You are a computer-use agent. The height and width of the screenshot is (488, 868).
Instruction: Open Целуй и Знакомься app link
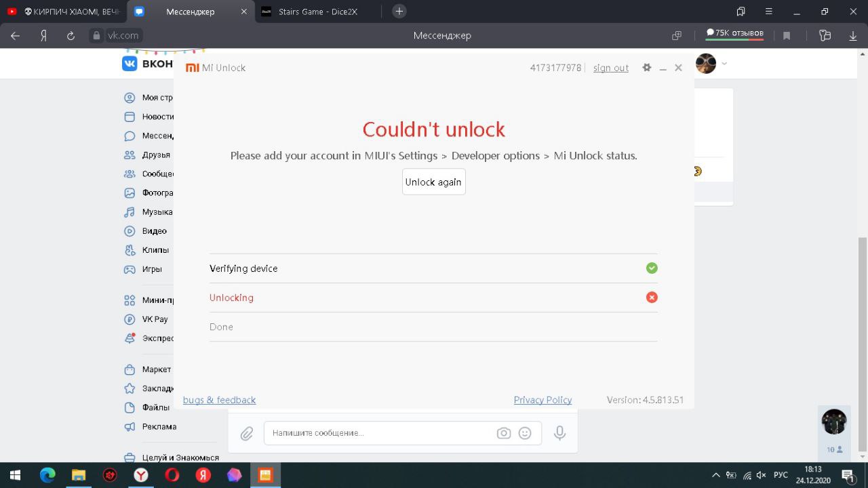pyautogui.click(x=172, y=457)
